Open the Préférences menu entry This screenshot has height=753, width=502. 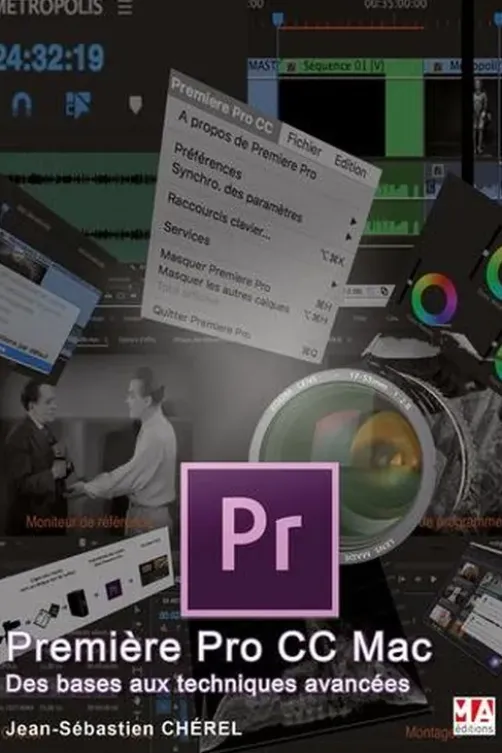[x=208, y=161]
